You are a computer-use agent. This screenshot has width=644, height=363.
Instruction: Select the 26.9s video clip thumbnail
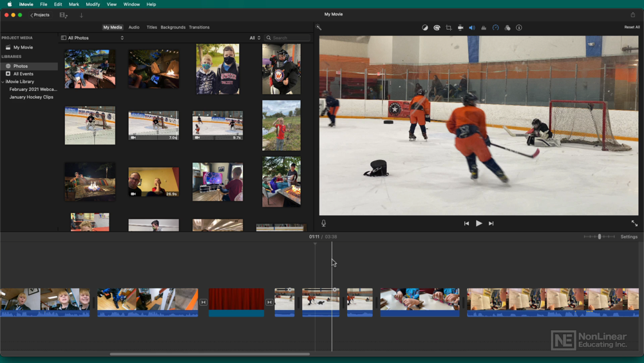click(x=154, y=182)
